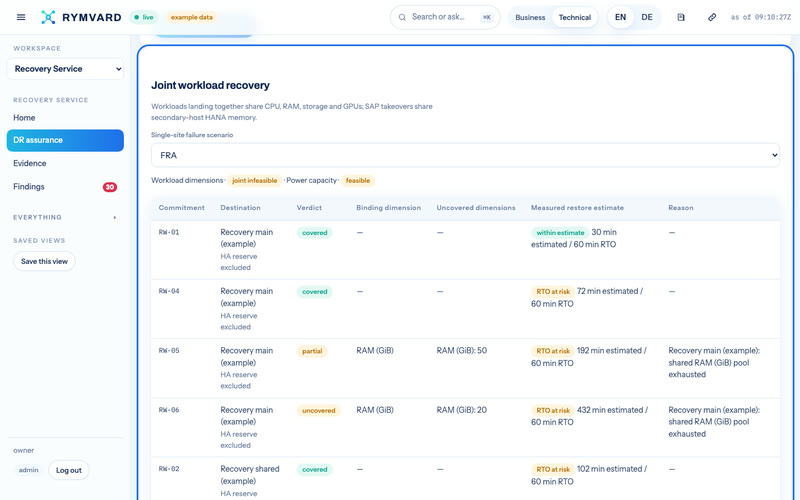Expand the Everything section arrow

tap(115, 217)
